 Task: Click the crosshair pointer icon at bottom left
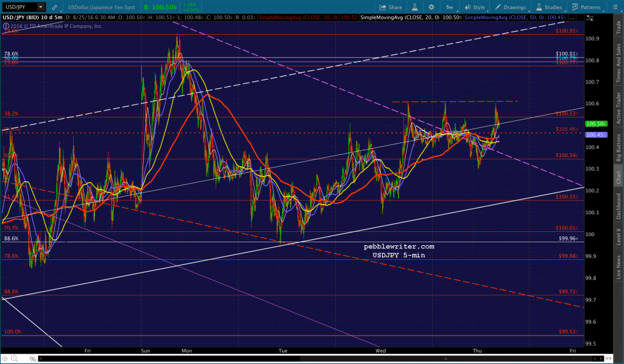click(5, 359)
